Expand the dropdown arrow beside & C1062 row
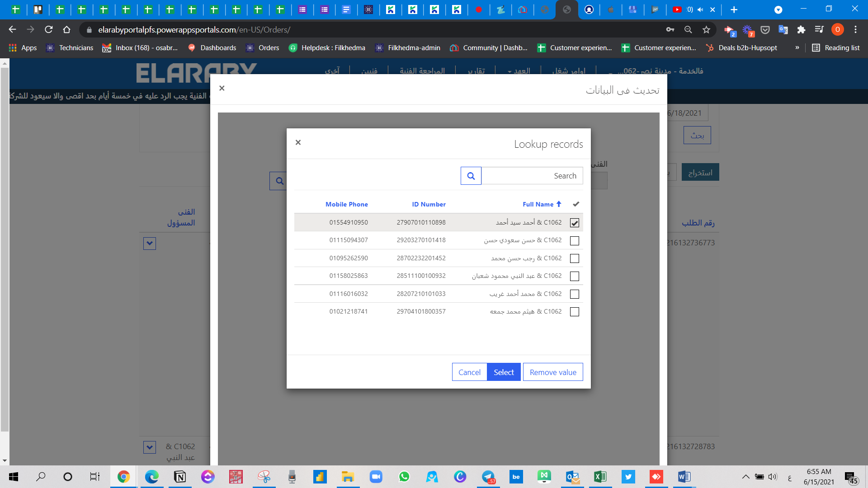This screenshot has width=868, height=488. [150, 447]
